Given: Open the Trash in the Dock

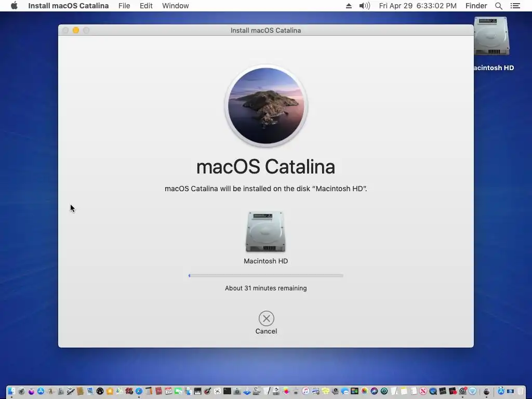Looking at the screenshot, I should [x=521, y=391].
